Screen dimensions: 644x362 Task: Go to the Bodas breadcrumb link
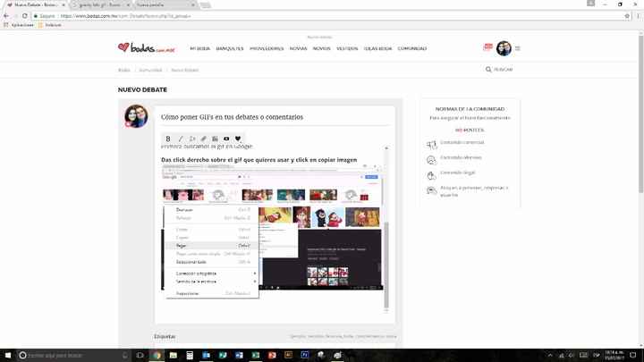coord(124,71)
